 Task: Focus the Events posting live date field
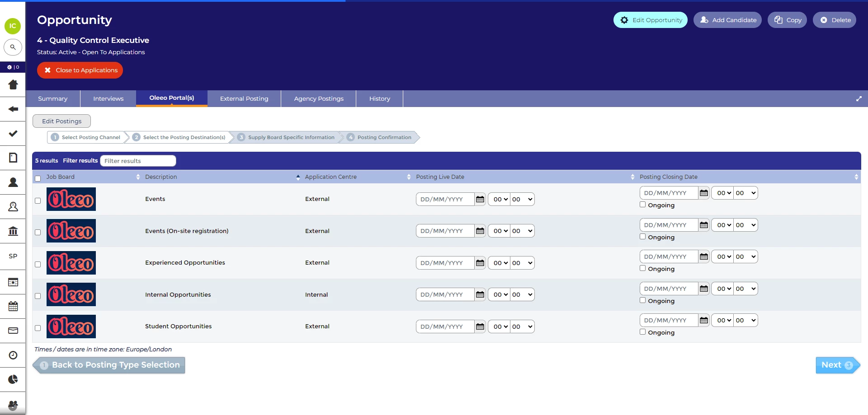coord(445,199)
